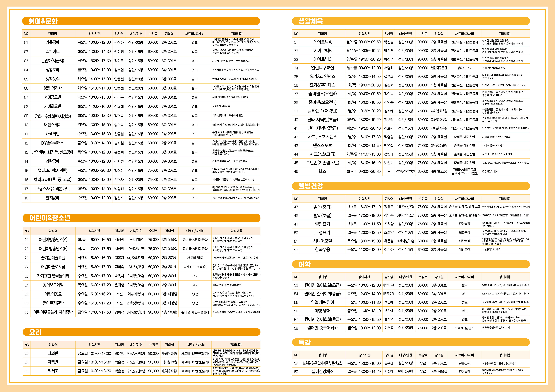Click instructor name 클레오 in row 57
The width and height of the screenshot is (555, 392).
coord(389,319)
